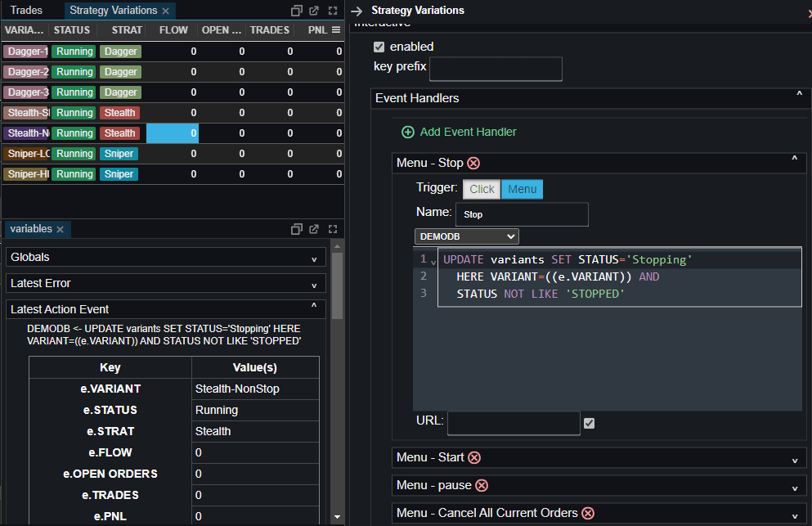This screenshot has height=526, width=812.
Task: Expand the Latest Error section
Action: pyautogui.click(x=166, y=284)
